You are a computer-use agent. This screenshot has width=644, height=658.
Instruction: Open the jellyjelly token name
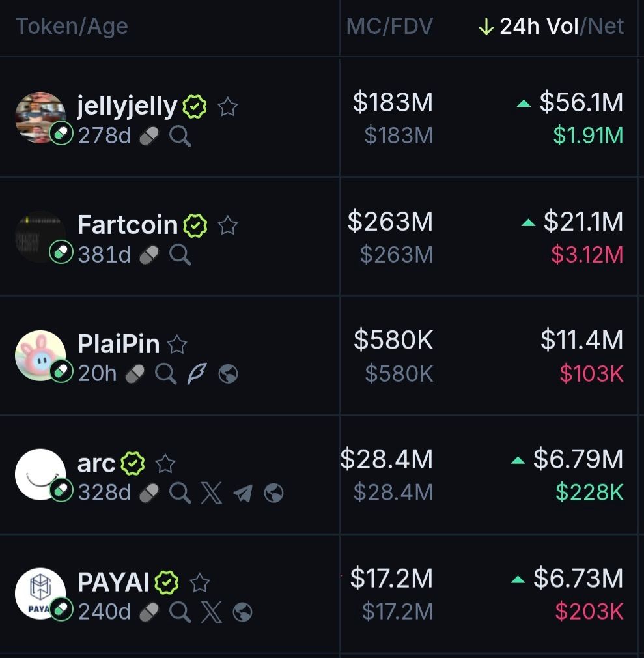point(127,106)
